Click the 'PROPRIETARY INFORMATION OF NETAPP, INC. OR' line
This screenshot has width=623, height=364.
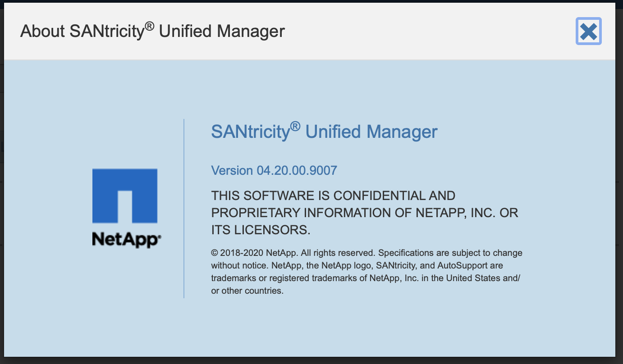(x=365, y=213)
